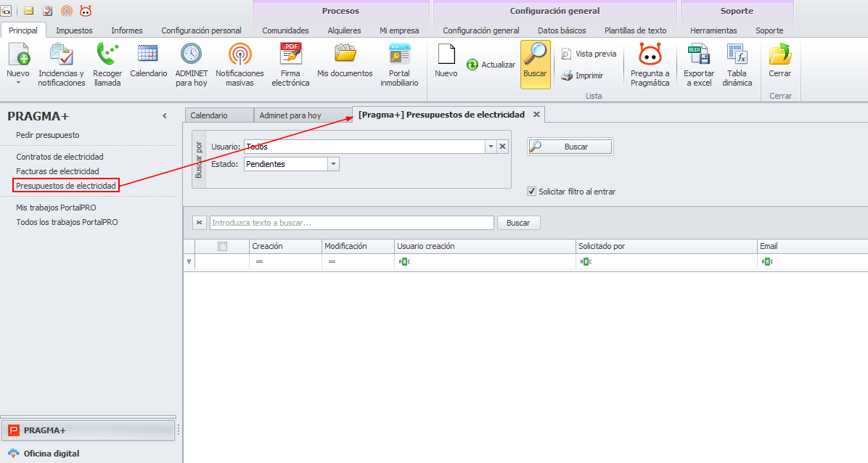Clear the Usuario field with its X
Viewport: 868px width, 463px height.
tap(503, 147)
